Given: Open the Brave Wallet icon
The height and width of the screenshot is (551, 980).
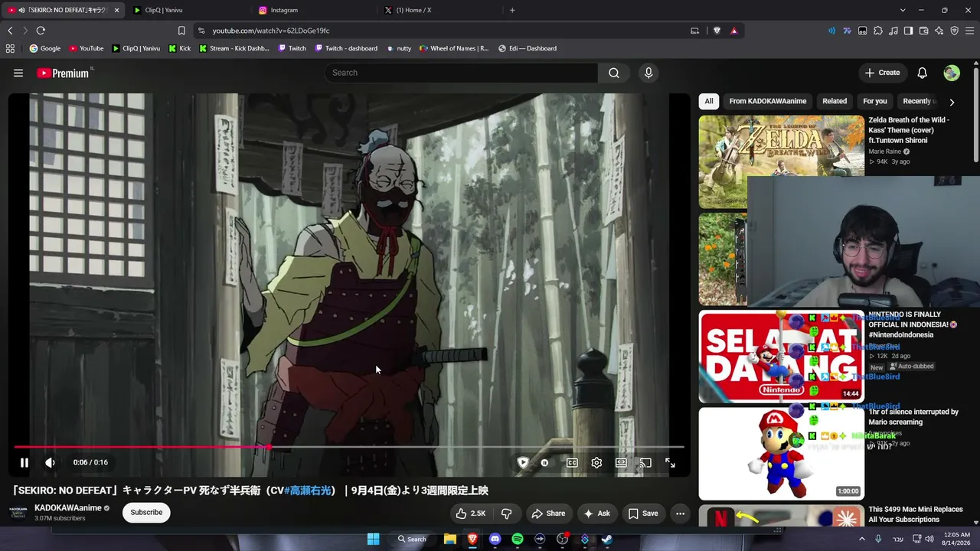Looking at the screenshot, I should tap(923, 31).
